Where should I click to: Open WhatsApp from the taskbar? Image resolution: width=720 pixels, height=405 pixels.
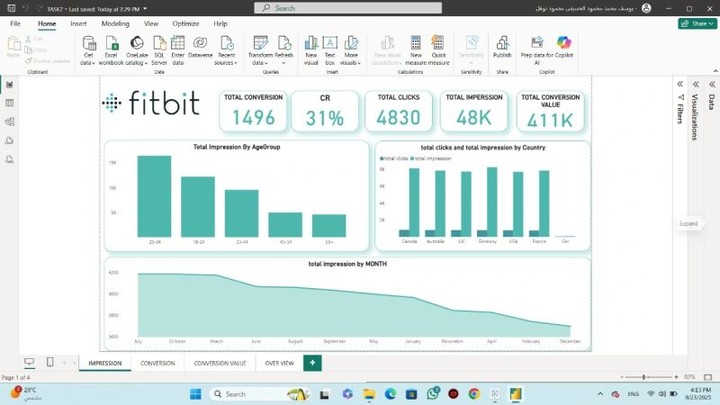click(433, 394)
